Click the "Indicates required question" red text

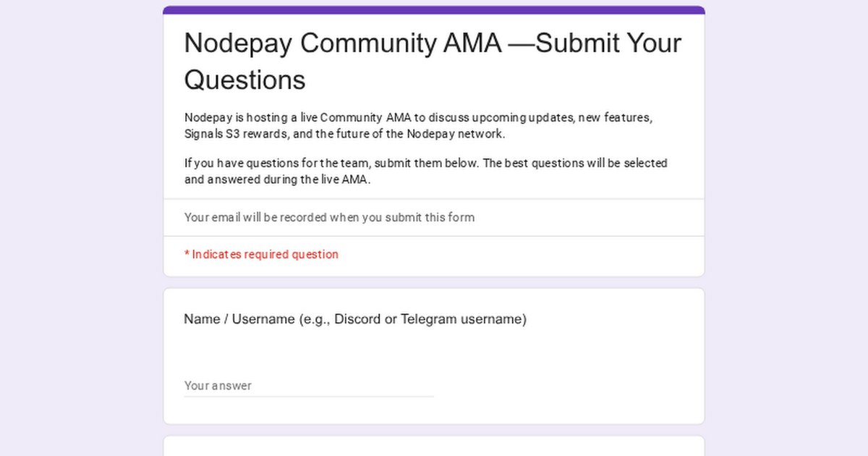click(265, 254)
